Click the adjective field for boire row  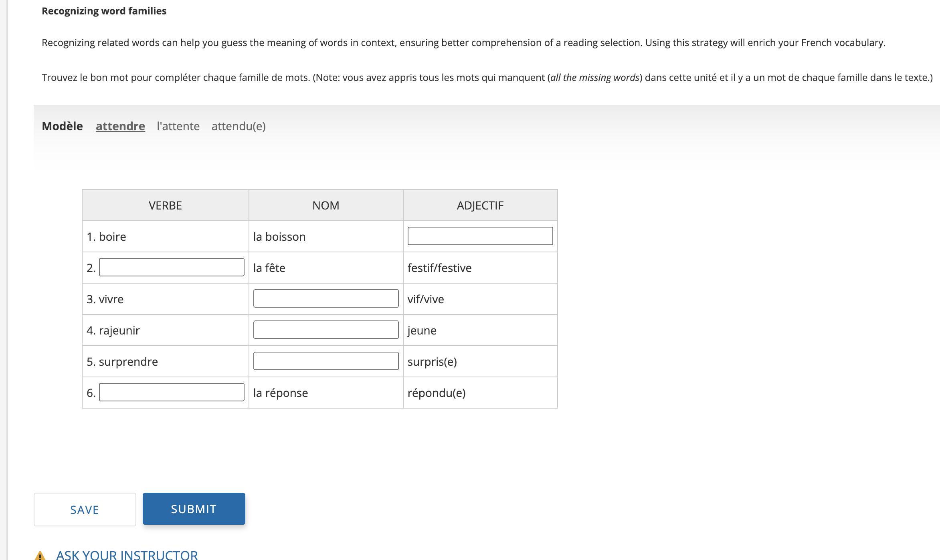pyautogui.click(x=480, y=236)
